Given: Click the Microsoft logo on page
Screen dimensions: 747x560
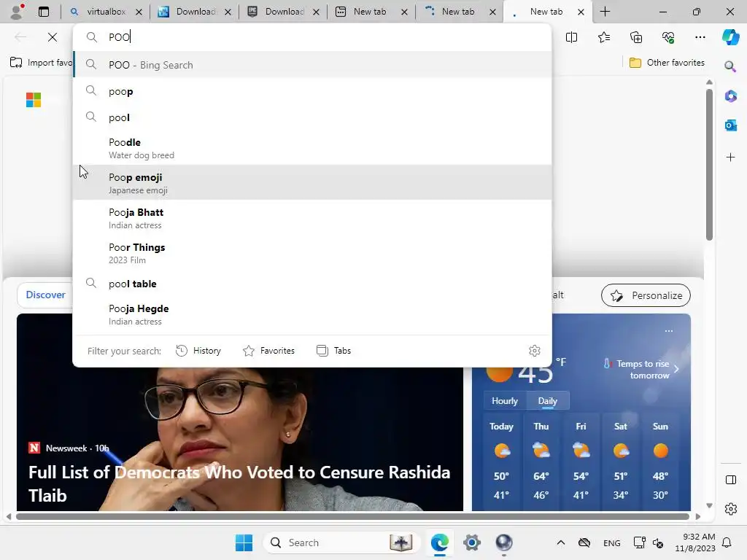Looking at the screenshot, I should click(x=34, y=100).
